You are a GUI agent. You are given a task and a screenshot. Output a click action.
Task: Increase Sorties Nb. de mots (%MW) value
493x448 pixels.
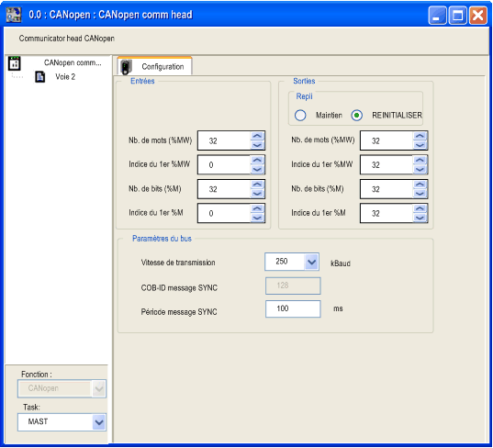tap(420, 136)
